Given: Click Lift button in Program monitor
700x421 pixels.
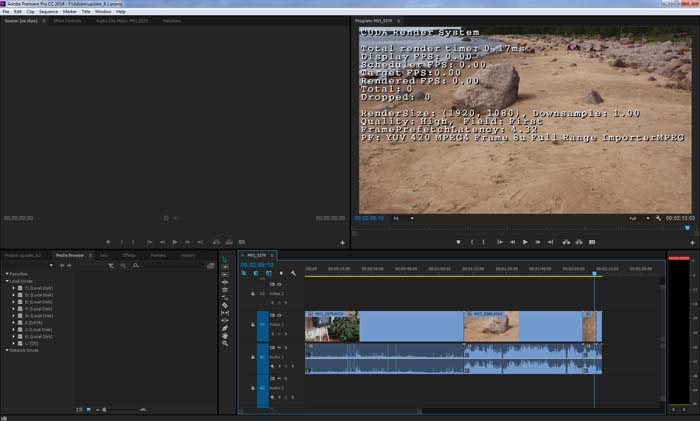Looking at the screenshot, I should [x=566, y=242].
